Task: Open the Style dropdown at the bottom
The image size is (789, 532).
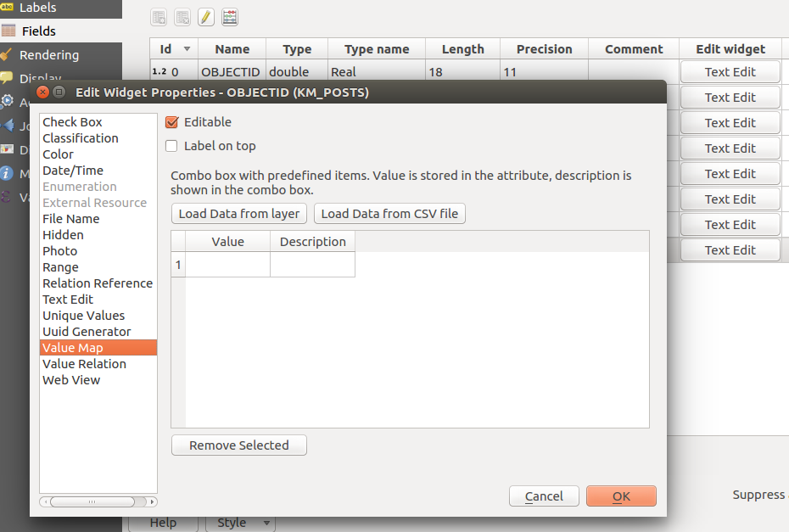Action: click(240, 523)
